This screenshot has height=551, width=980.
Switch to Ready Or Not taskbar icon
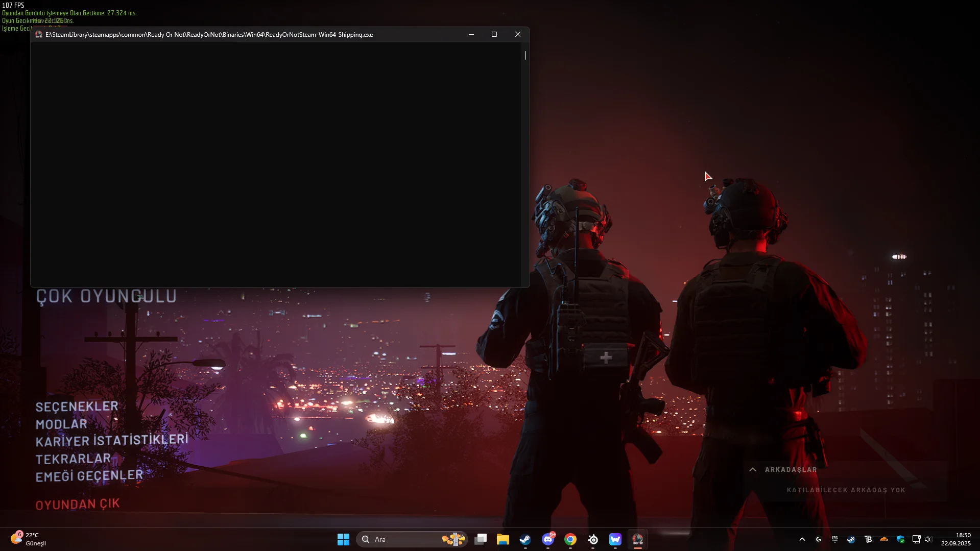tap(638, 539)
